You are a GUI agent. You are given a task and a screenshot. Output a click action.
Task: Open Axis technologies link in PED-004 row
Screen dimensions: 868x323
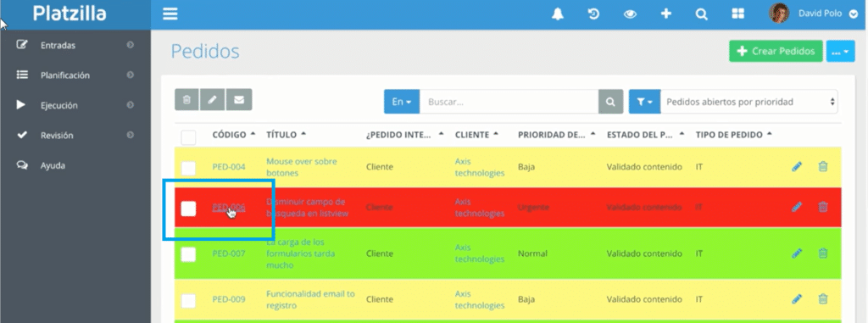click(x=480, y=167)
